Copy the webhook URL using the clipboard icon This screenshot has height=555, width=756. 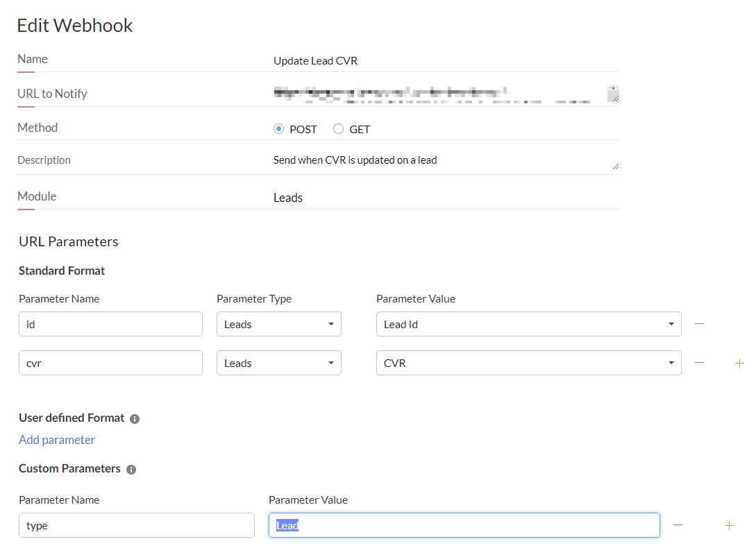(x=613, y=94)
